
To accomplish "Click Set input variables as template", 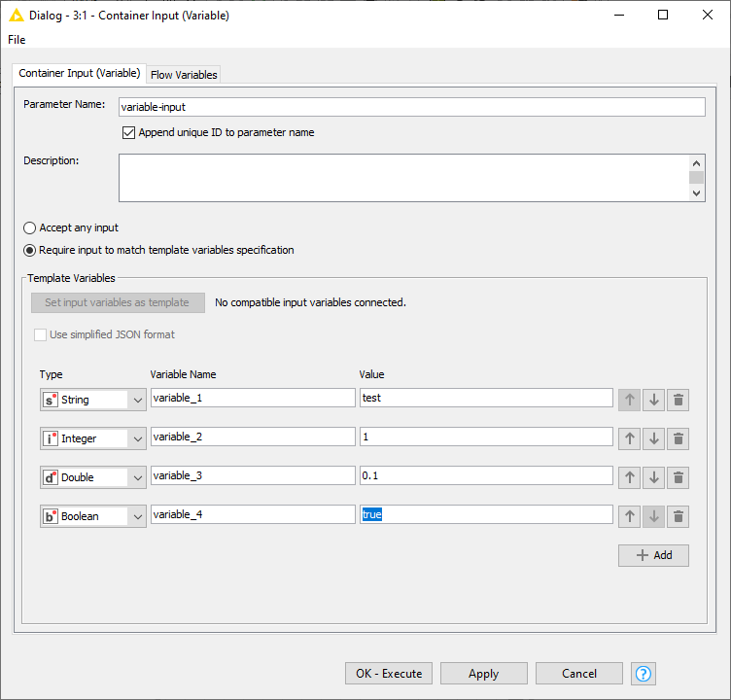I will (x=118, y=302).
